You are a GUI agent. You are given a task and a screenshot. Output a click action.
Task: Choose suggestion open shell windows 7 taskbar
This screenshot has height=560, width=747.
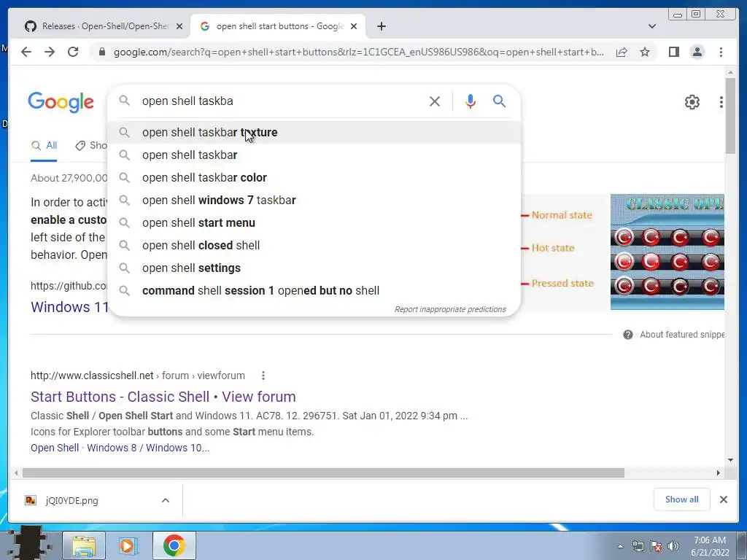pos(314,201)
